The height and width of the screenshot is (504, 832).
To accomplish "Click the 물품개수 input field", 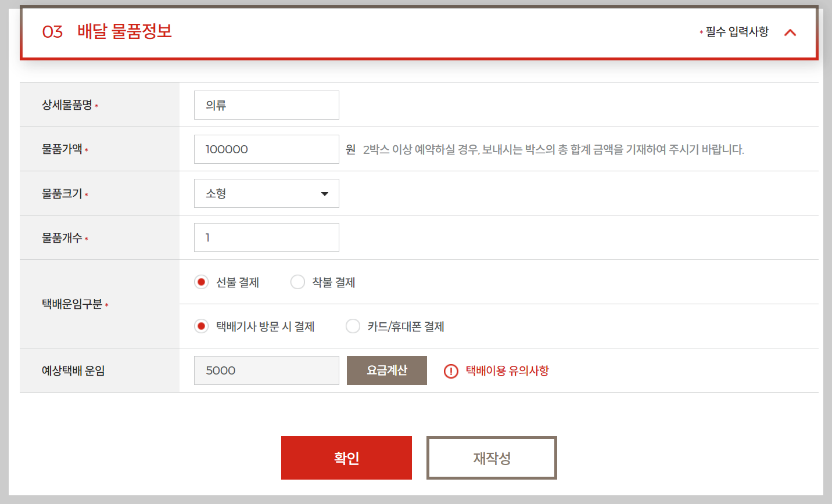I will pyautogui.click(x=267, y=237).
